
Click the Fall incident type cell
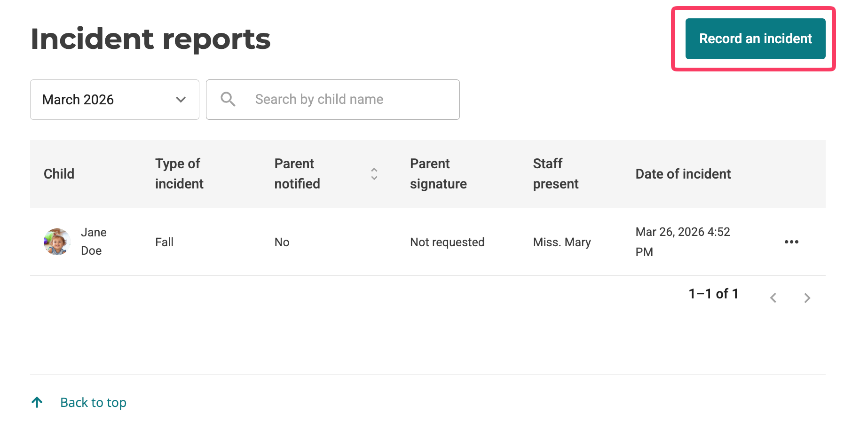pyautogui.click(x=164, y=242)
